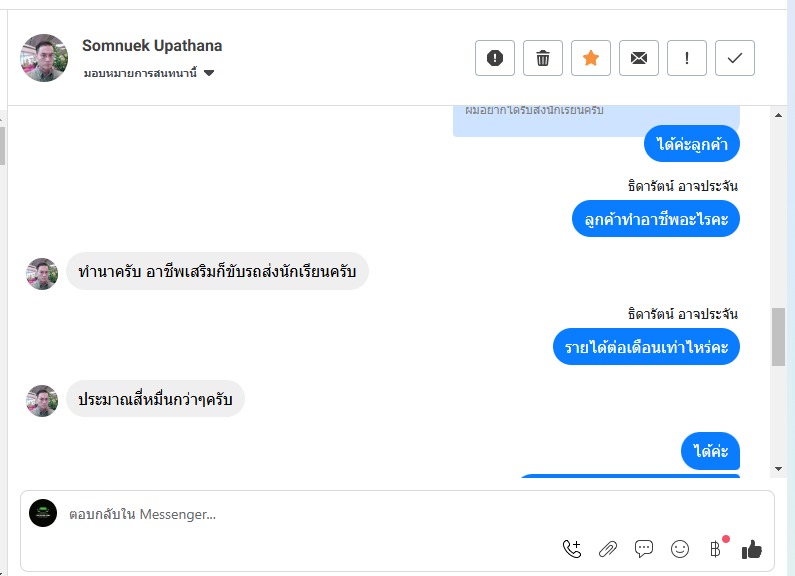Delete conversation with the trash icon
The height and width of the screenshot is (576, 795).
tap(543, 58)
